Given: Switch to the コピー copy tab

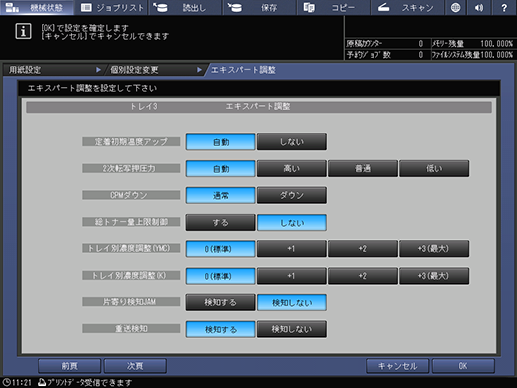Looking at the screenshot, I should click(x=333, y=7).
